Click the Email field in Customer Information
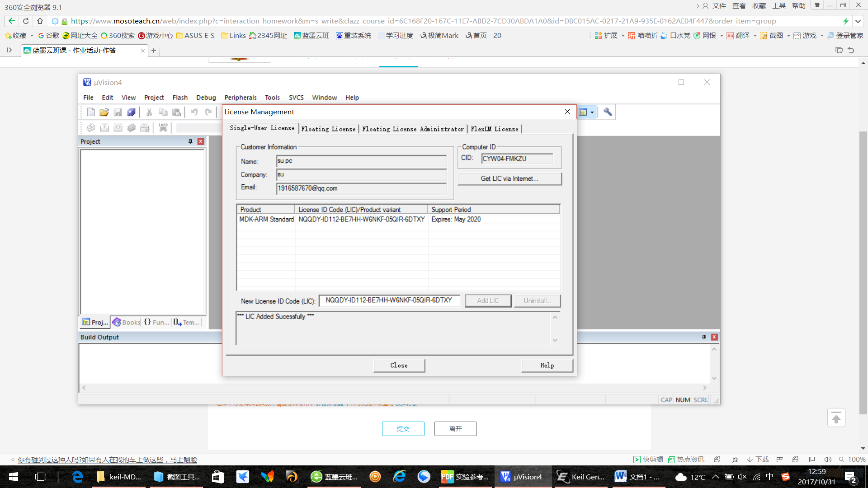Image resolution: width=868 pixels, height=488 pixels. [x=361, y=188]
